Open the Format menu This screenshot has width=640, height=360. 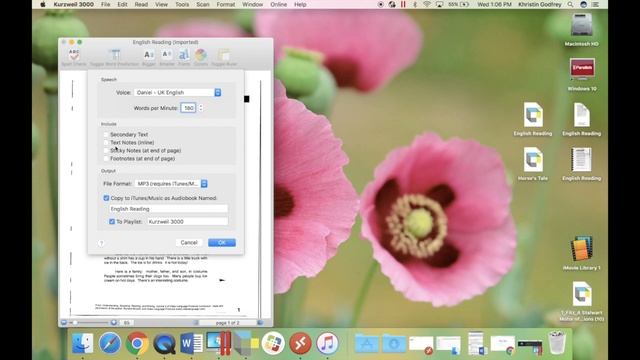[226, 4]
